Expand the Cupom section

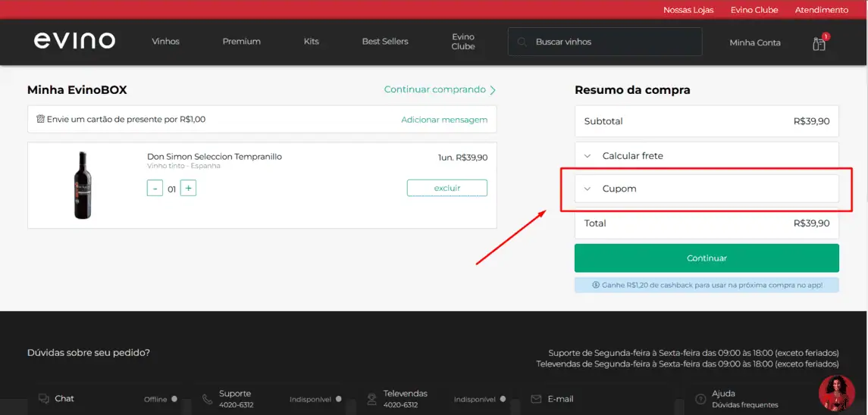(x=707, y=189)
